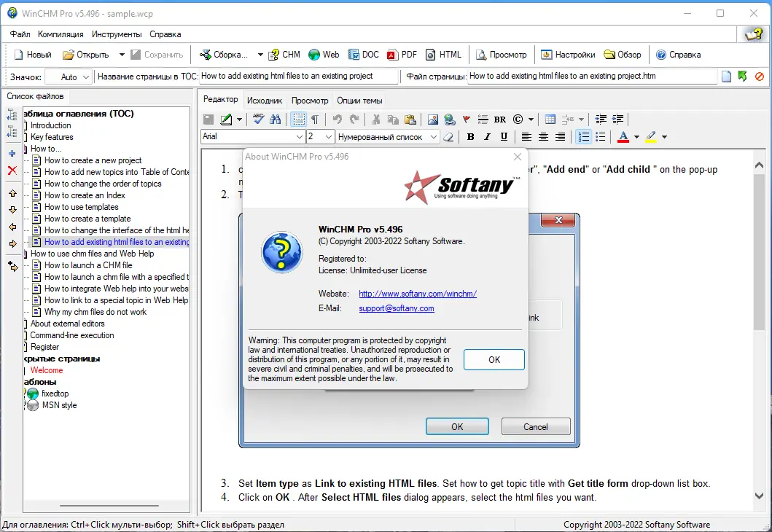The image size is (772, 532).
Task: Switch to the Исходник tab
Action: [x=265, y=101]
